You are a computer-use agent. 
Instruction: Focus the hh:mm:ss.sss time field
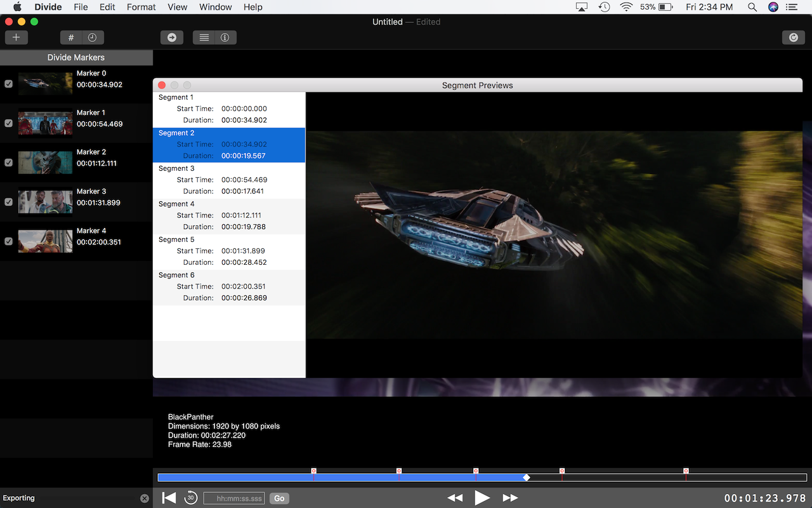pos(234,498)
